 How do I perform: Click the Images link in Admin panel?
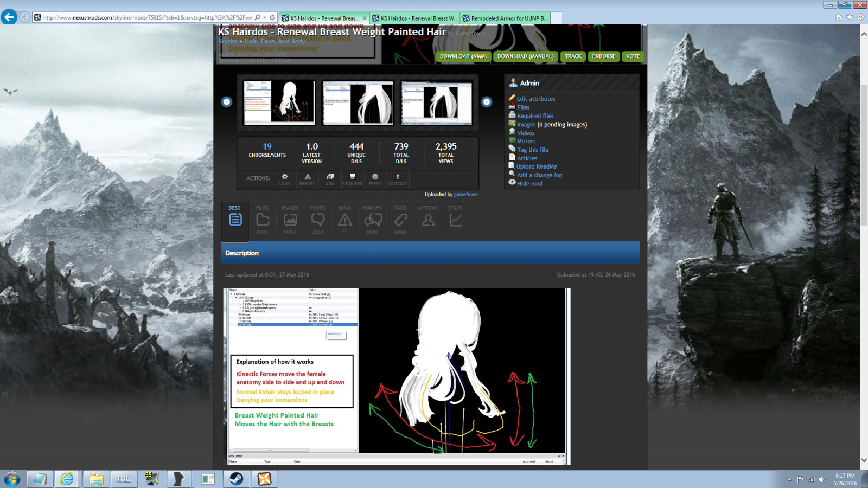pos(526,125)
